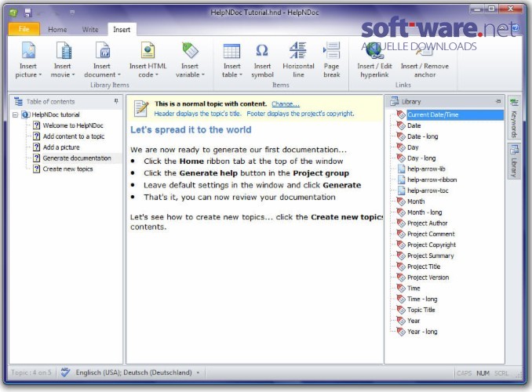
Task: Open Insert / Edit hyperlink
Action: pyautogui.click(x=374, y=60)
